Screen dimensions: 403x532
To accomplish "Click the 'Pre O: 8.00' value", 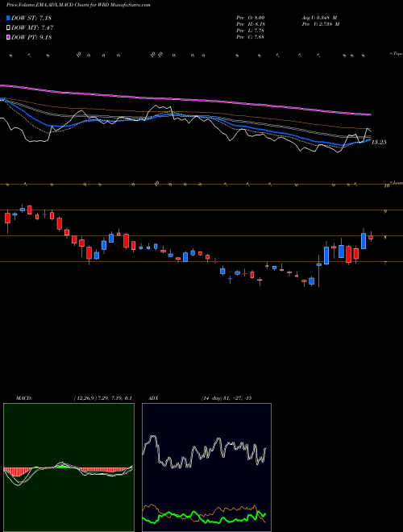I will 251,18.
